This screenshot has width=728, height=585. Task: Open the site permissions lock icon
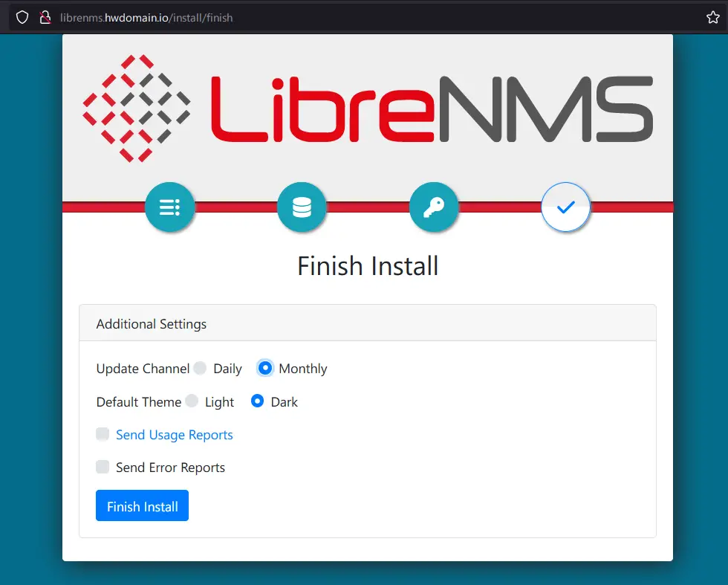click(45, 17)
